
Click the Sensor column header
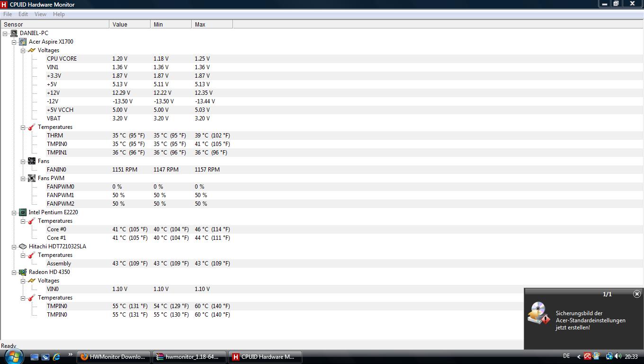pyautogui.click(x=55, y=24)
